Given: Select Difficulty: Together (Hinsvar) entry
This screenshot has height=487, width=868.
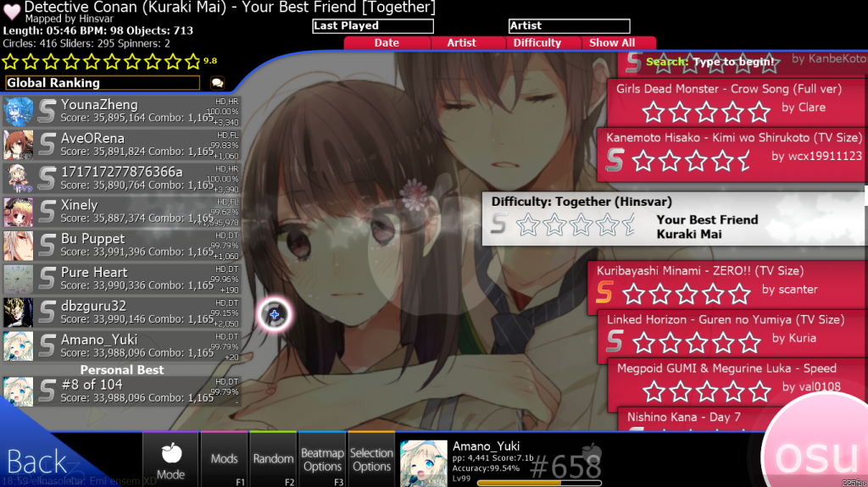Looking at the screenshot, I should click(x=674, y=219).
